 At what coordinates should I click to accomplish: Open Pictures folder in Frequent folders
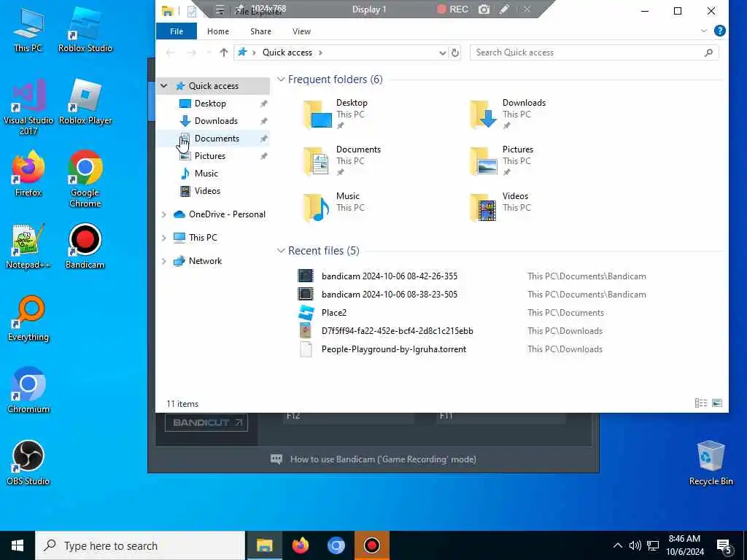(502, 160)
